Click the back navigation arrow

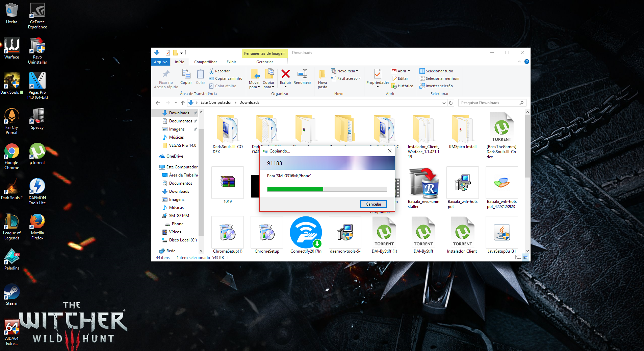click(x=158, y=102)
